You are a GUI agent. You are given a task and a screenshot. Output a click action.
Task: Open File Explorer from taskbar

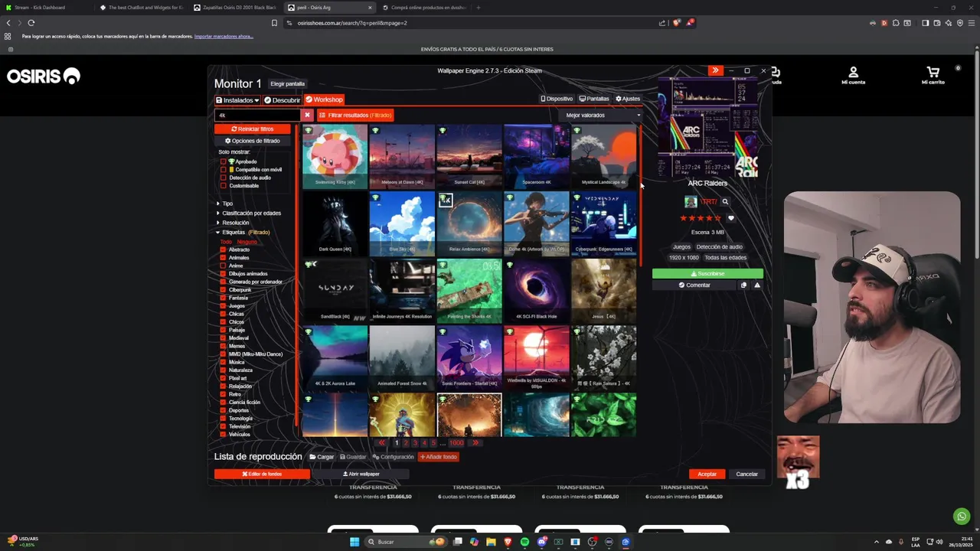491,542
